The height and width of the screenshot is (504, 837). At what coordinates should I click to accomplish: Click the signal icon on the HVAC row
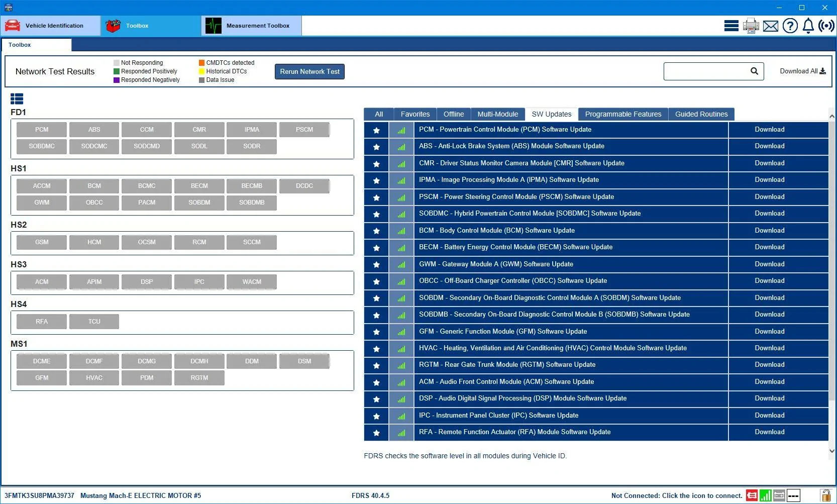401,349
